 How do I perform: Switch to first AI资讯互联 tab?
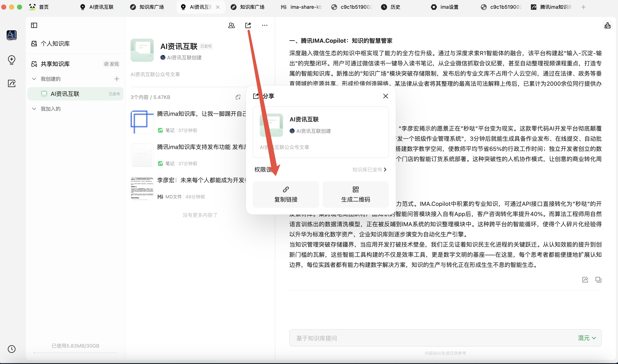[x=97, y=7]
